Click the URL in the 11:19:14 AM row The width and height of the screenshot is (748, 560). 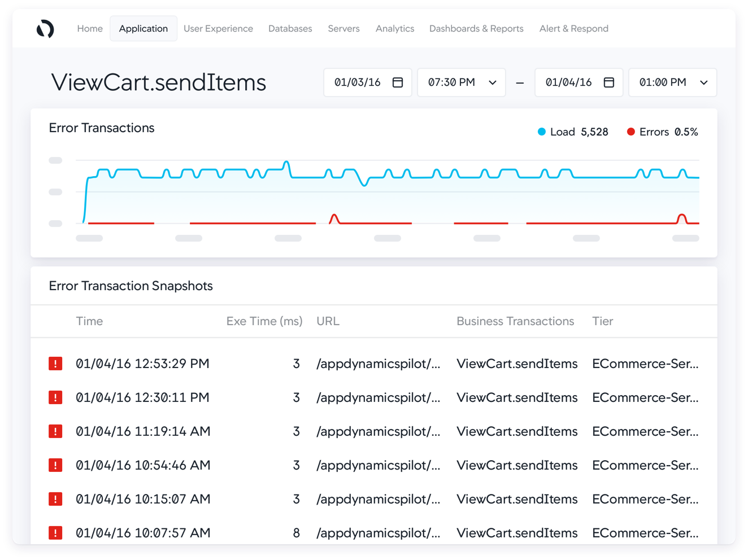point(379,431)
